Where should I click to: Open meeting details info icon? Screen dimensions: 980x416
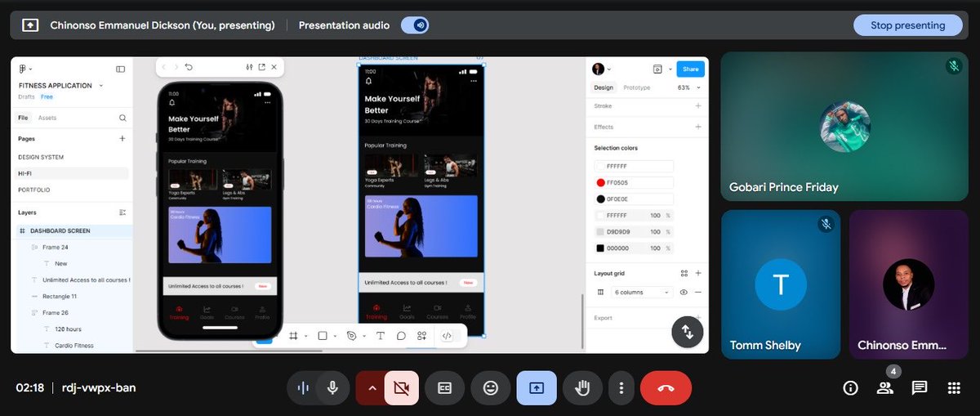click(x=850, y=387)
